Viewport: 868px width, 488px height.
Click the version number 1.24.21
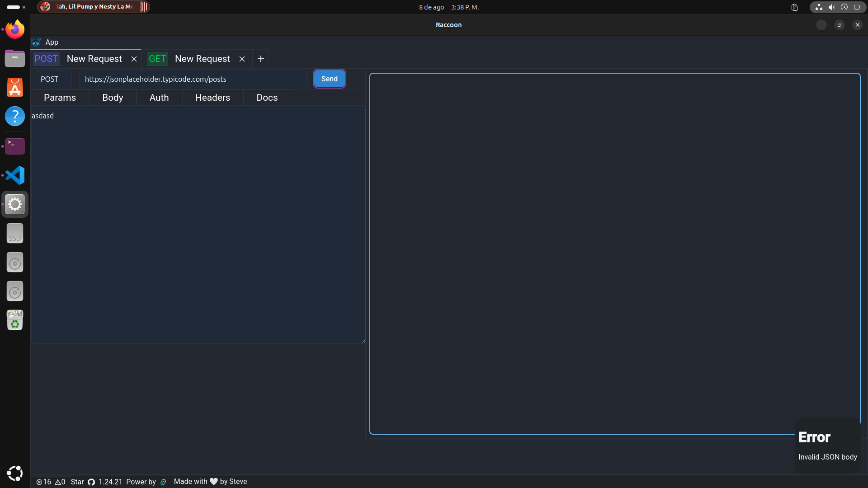pyautogui.click(x=110, y=482)
